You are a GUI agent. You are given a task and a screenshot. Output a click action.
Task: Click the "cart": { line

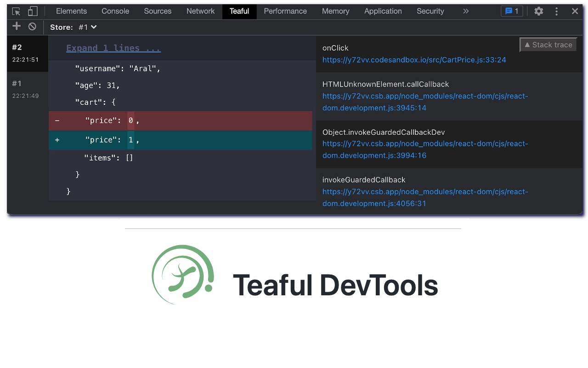pos(95,102)
